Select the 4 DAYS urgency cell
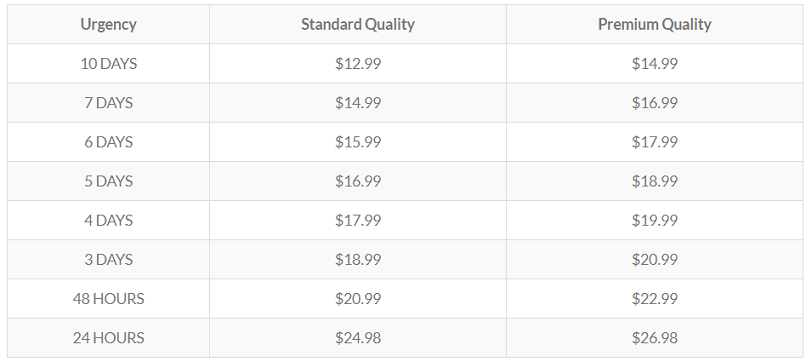The image size is (806, 362). pos(108,220)
